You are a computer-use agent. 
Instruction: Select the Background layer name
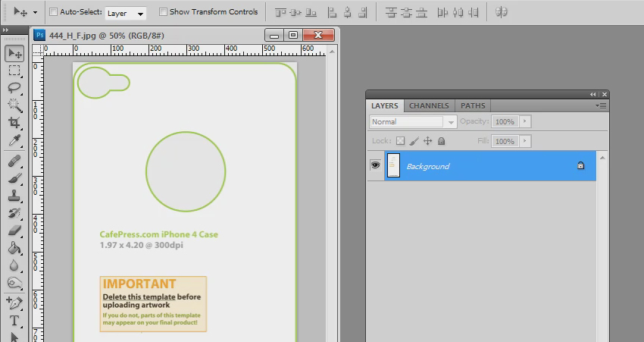(x=428, y=166)
